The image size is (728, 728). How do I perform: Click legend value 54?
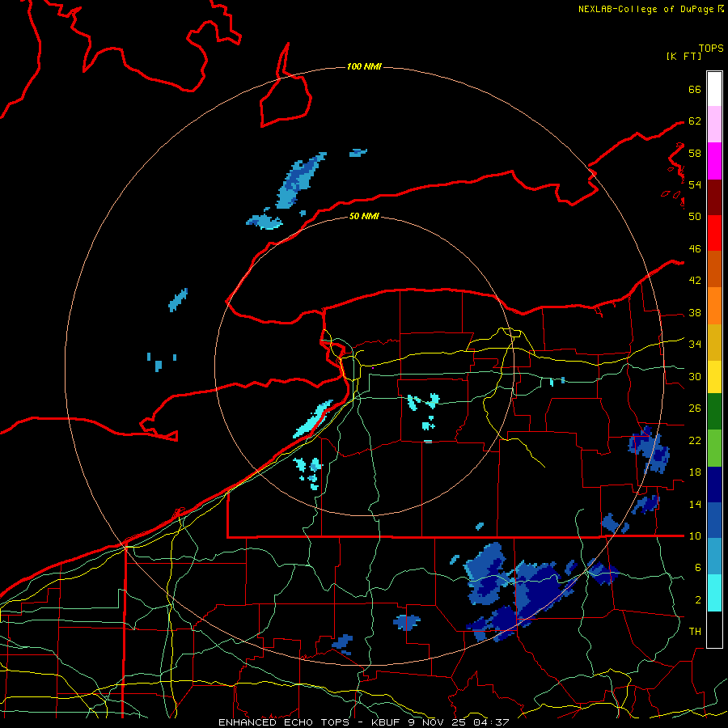(x=695, y=184)
